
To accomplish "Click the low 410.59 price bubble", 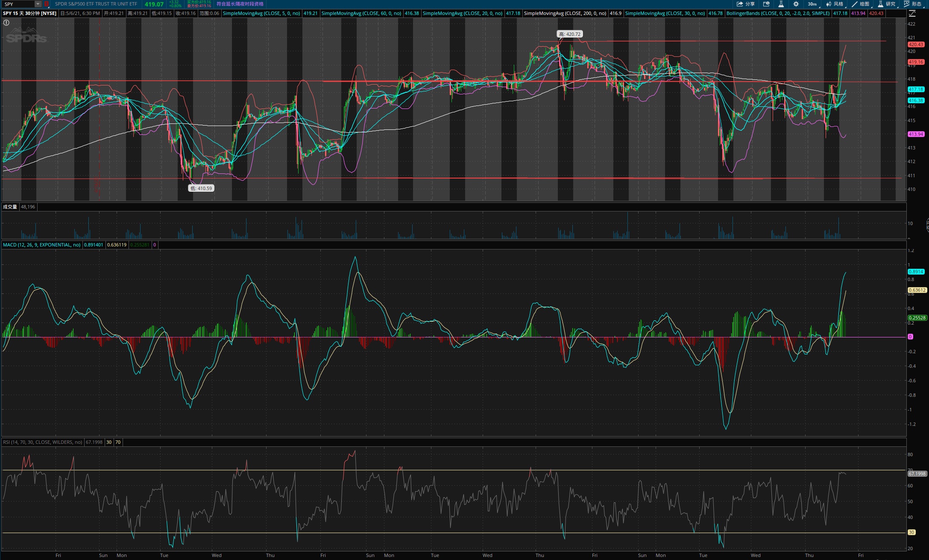I will pyautogui.click(x=201, y=188).
